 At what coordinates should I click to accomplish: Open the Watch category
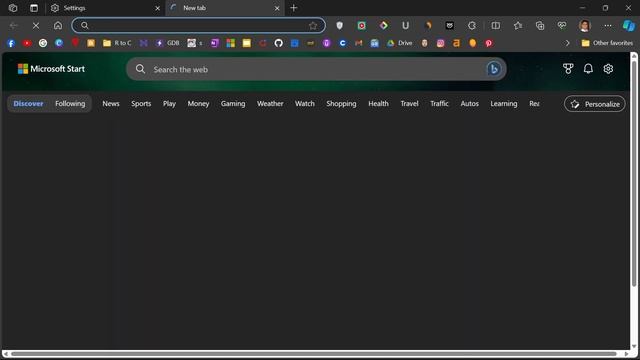[x=305, y=104]
